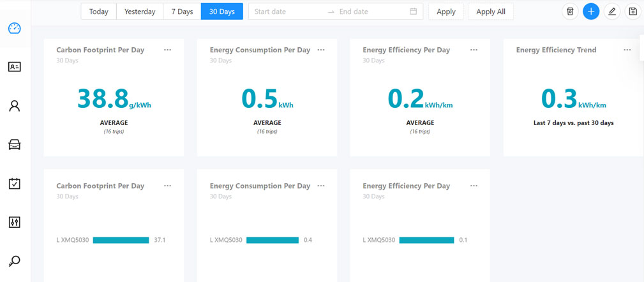This screenshot has height=282, width=644.
Task: Click the pencil edit icon in toolbar
Action: click(612, 11)
